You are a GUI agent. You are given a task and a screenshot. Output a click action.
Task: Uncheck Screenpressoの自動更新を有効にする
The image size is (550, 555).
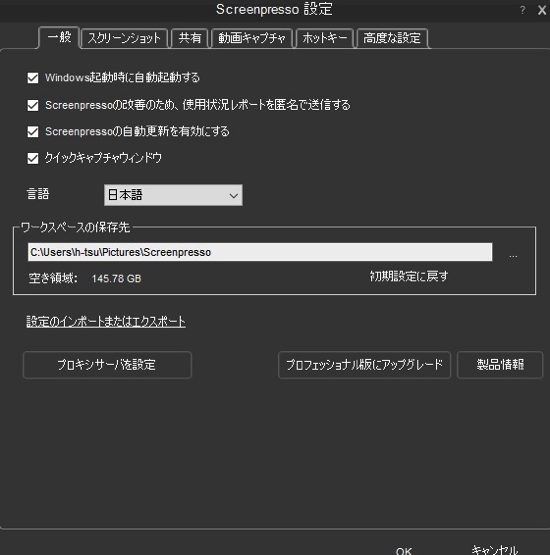coord(33,132)
